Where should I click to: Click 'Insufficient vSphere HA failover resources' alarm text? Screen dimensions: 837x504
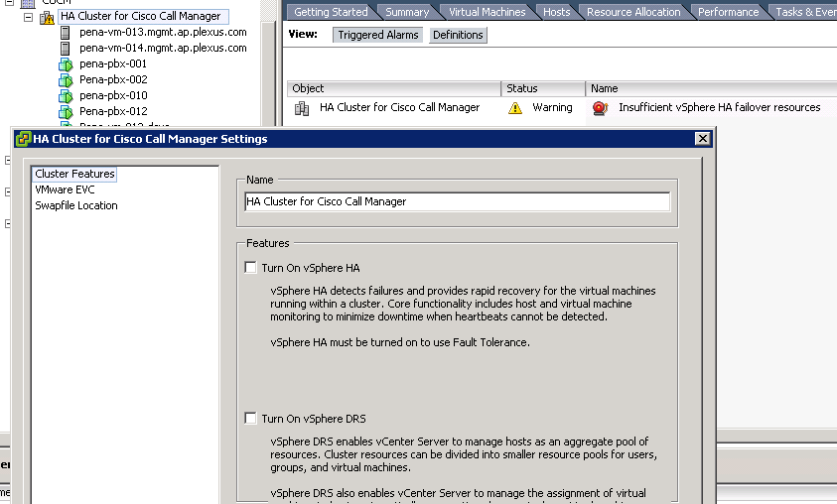click(719, 108)
